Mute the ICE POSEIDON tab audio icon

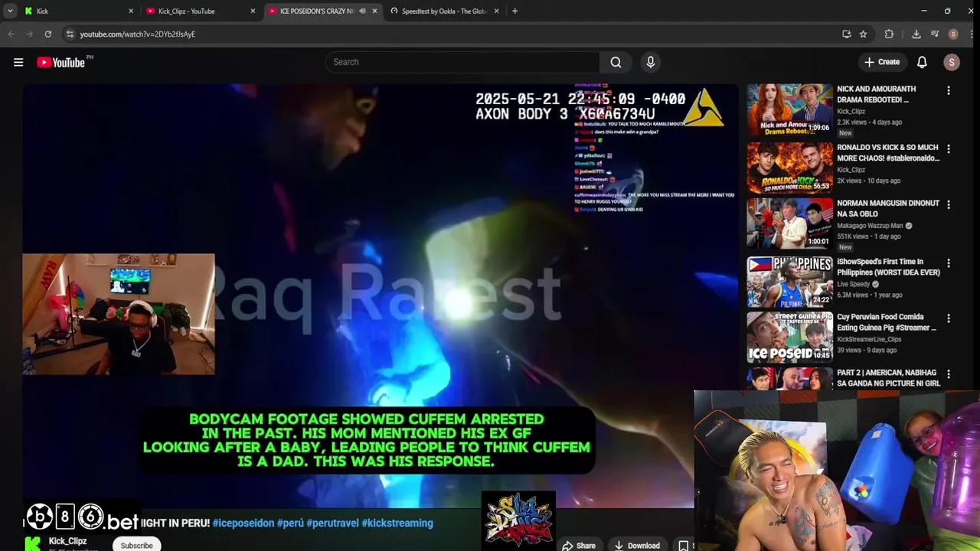click(x=362, y=11)
